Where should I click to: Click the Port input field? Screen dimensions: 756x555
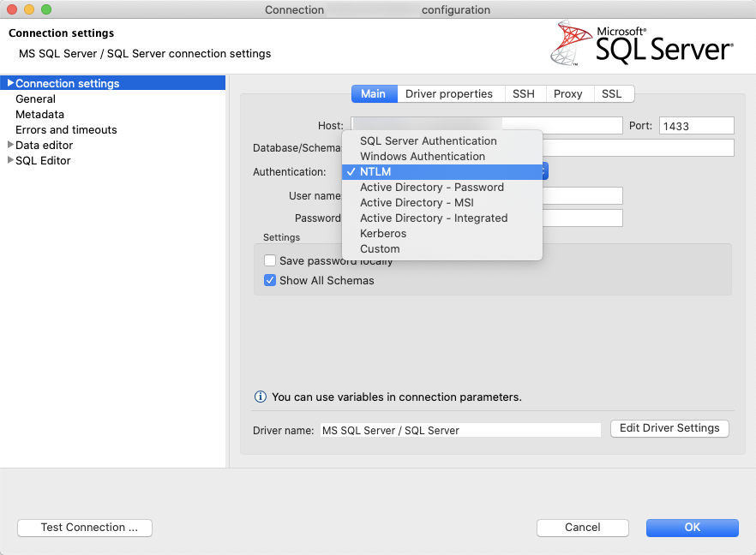pyautogui.click(x=696, y=125)
